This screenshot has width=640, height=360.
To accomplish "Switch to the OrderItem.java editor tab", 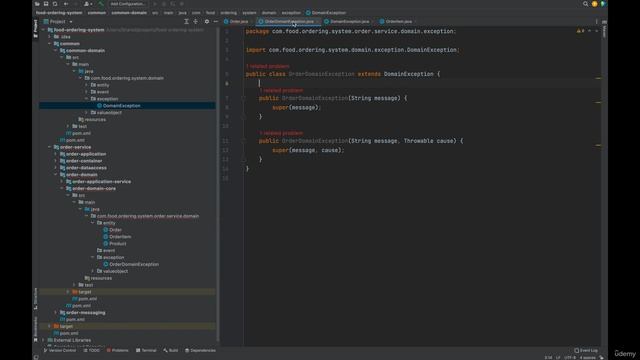I will (396, 22).
